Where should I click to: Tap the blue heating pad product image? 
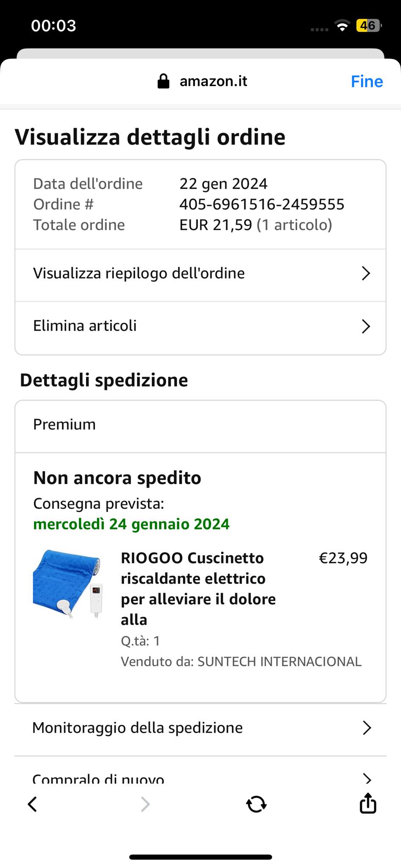point(68,584)
